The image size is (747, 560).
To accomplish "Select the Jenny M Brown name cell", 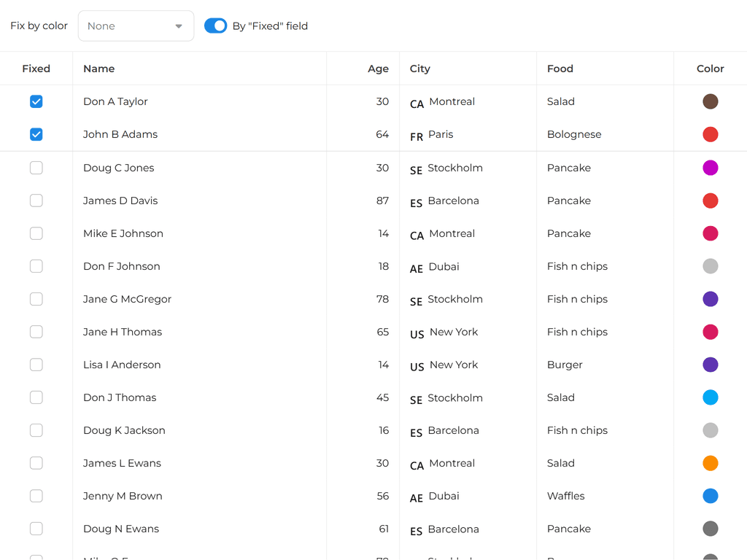I will (123, 496).
